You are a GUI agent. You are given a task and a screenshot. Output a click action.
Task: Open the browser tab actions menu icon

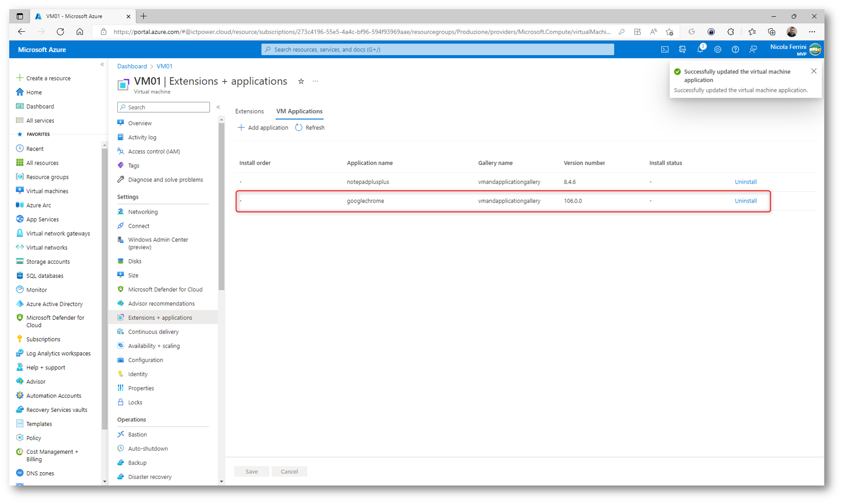(x=20, y=16)
